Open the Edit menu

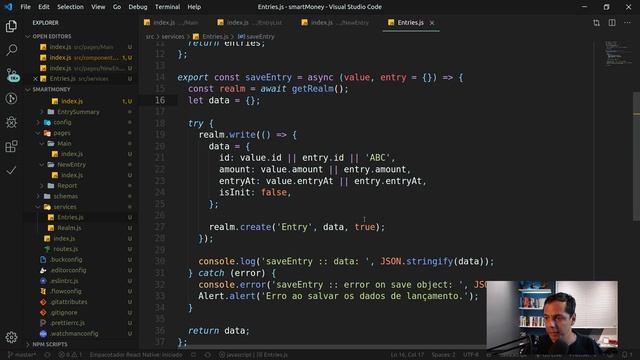(x=44, y=7)
